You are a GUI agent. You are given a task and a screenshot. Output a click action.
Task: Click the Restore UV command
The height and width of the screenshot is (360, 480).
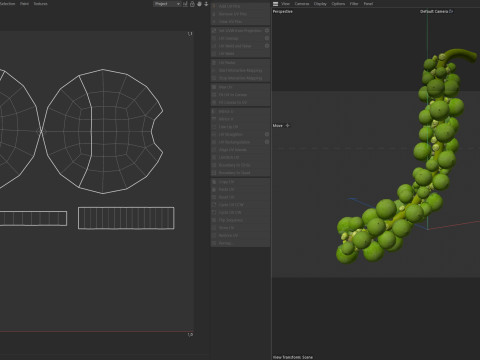coord(240,236)
